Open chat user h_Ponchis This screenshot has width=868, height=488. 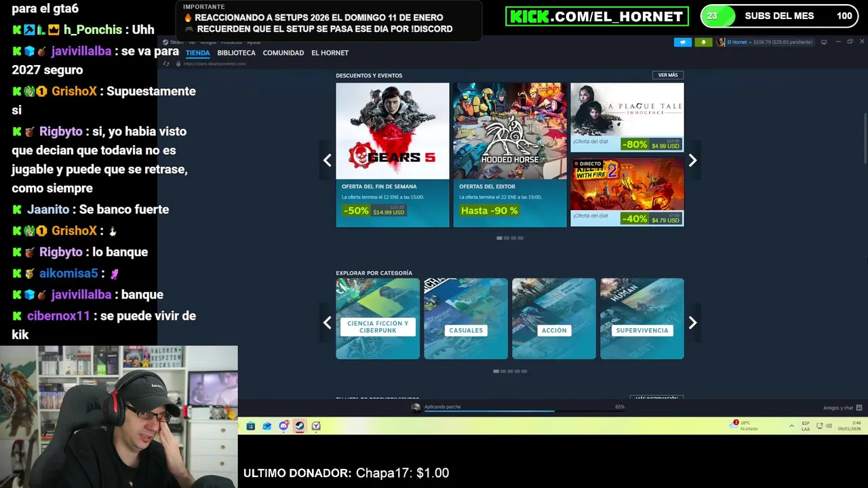[93, 30]
